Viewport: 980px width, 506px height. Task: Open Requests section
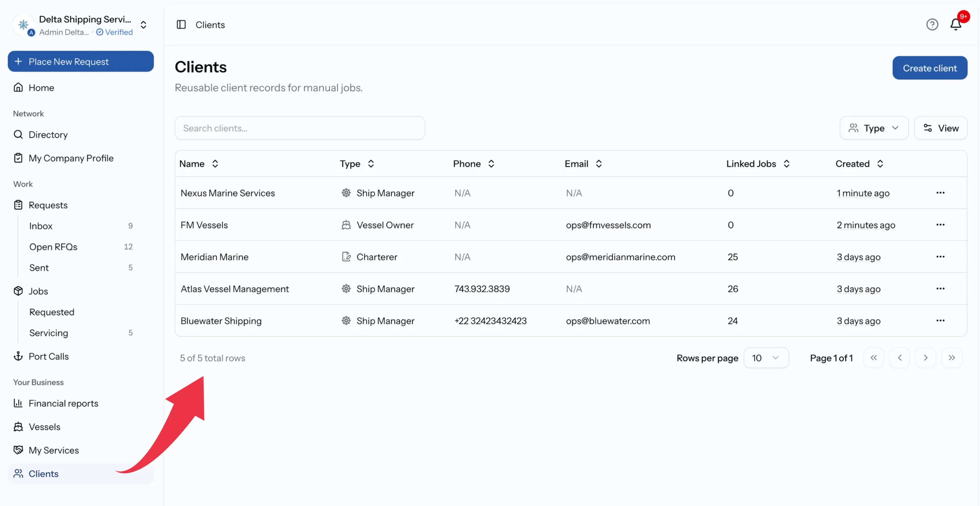coord(81,205)
